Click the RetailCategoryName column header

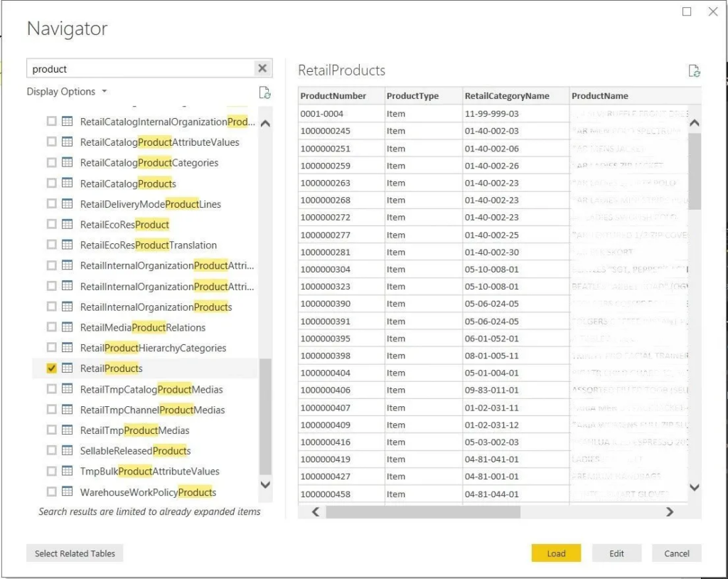pyautogui.click(x=516, y=96)
